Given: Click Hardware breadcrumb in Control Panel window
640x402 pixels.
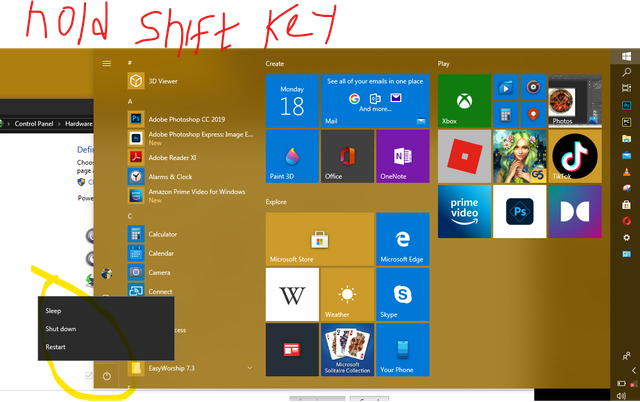Looking at the screenshot, I should tap(79, 124).
